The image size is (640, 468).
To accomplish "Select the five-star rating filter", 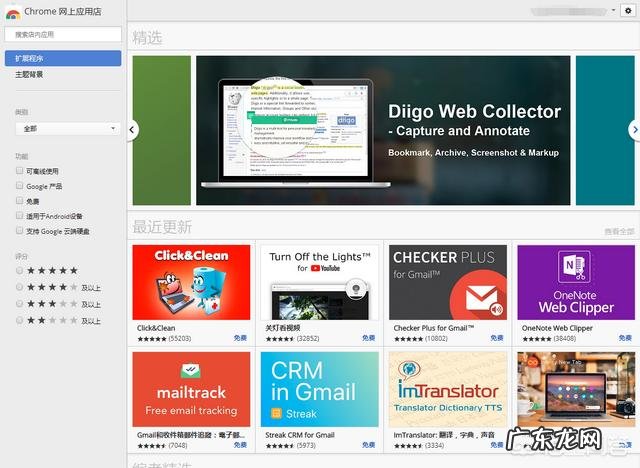I will pos(20,271).
